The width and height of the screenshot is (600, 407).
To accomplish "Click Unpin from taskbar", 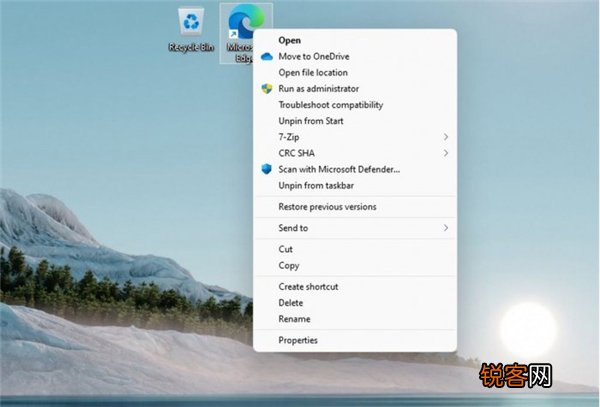I will click(x=315, y=185).
